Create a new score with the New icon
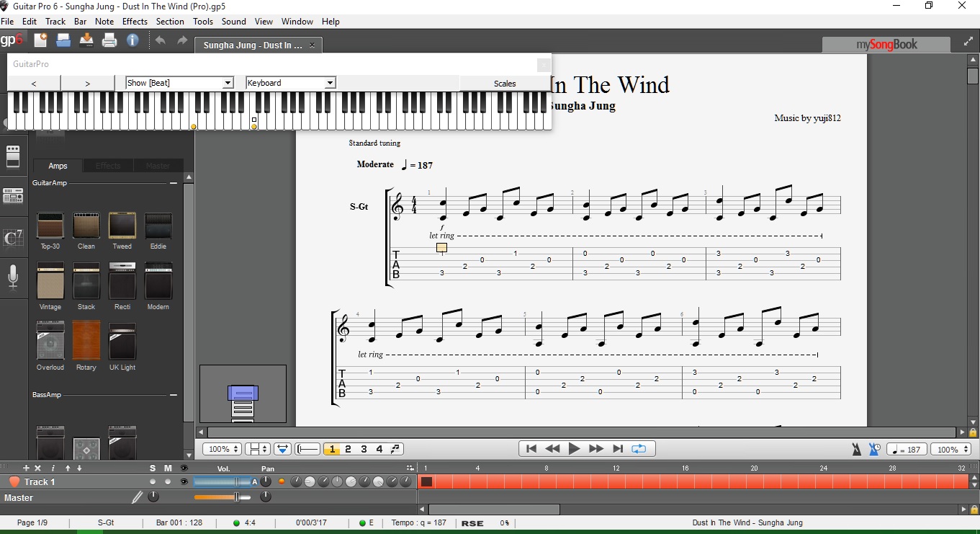Image resolution: width=980 pixels, height=534 pixels. click(x=40, y=40)
